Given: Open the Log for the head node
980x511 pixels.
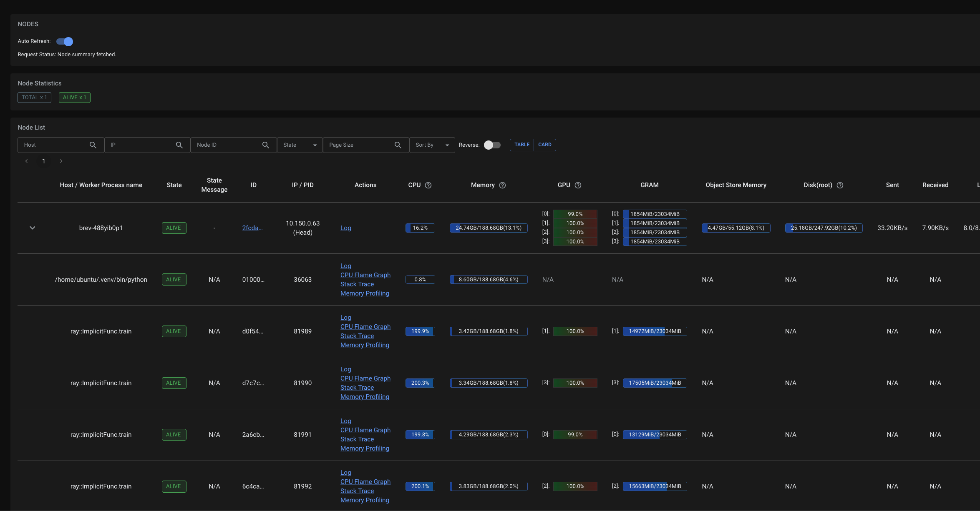Looking at the screenshot, I should coord(345,228).
